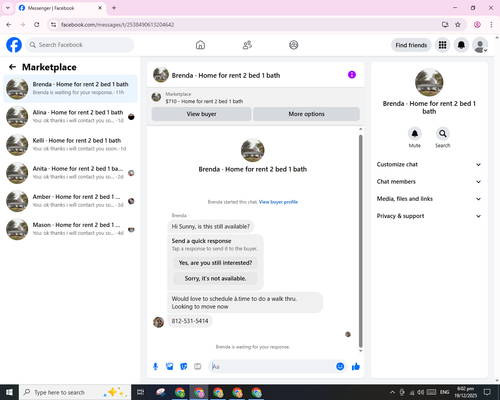Click the More options button

[x=306, y=114]
